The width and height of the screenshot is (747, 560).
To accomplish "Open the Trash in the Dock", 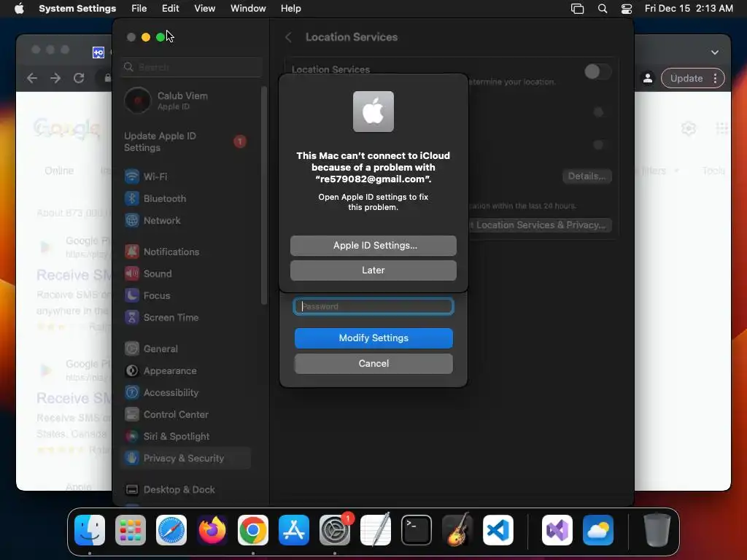I will 657,530.
